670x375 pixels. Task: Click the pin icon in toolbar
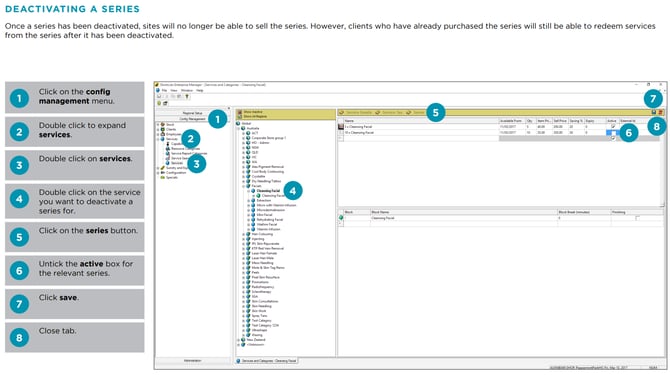tap(187, 97)
